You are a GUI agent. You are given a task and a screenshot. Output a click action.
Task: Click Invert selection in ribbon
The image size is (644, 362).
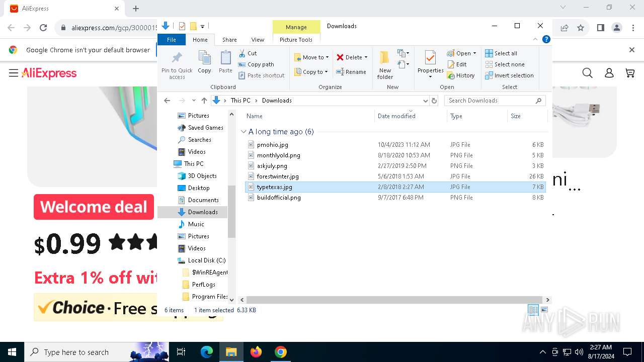click(509, 75)
